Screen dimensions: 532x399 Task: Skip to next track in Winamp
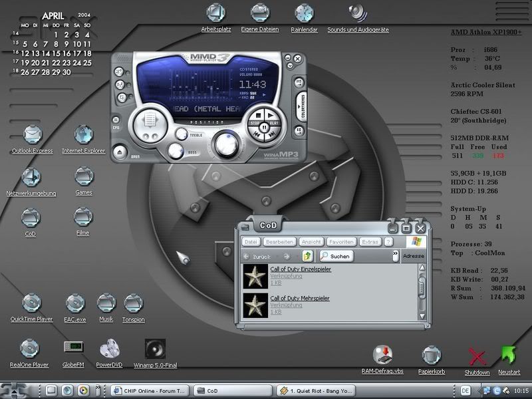[x=272, y=135]
